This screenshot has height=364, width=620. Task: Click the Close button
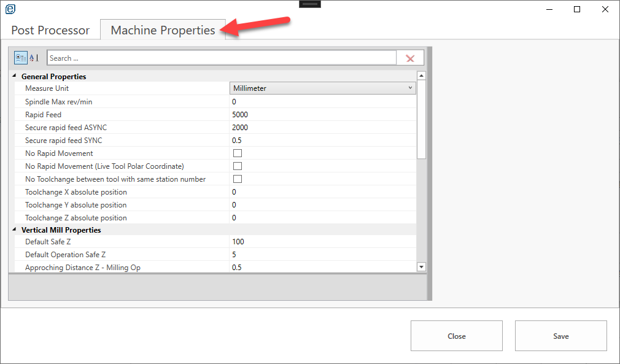coord(456,336)
